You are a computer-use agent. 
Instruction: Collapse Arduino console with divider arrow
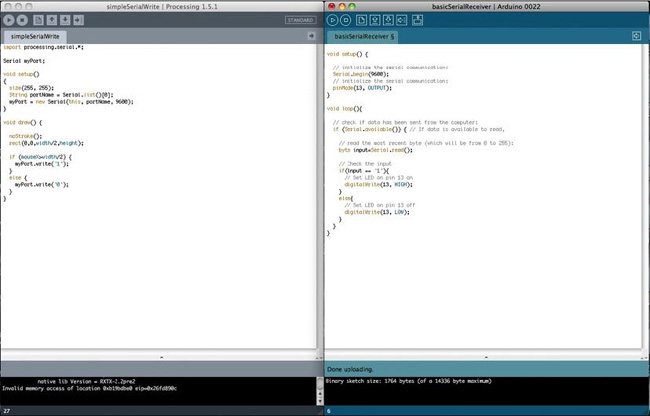[x=486, y=357]
